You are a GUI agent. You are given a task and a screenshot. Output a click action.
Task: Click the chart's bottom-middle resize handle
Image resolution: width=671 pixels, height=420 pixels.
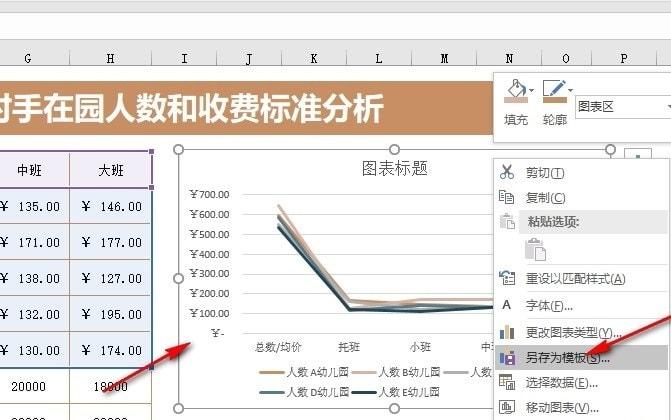point(395,408)
